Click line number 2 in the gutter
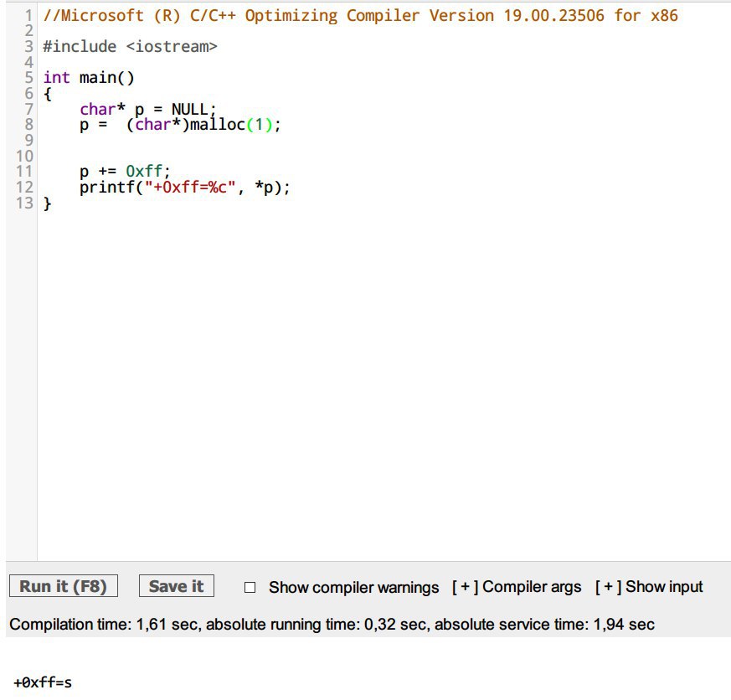Screen dimensions: 731x700 tap(29, 31)
